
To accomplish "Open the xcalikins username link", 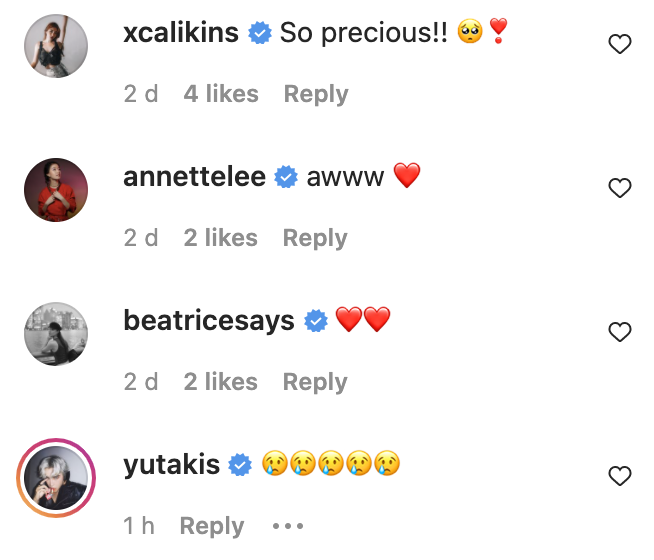I will tap(181, 33).
